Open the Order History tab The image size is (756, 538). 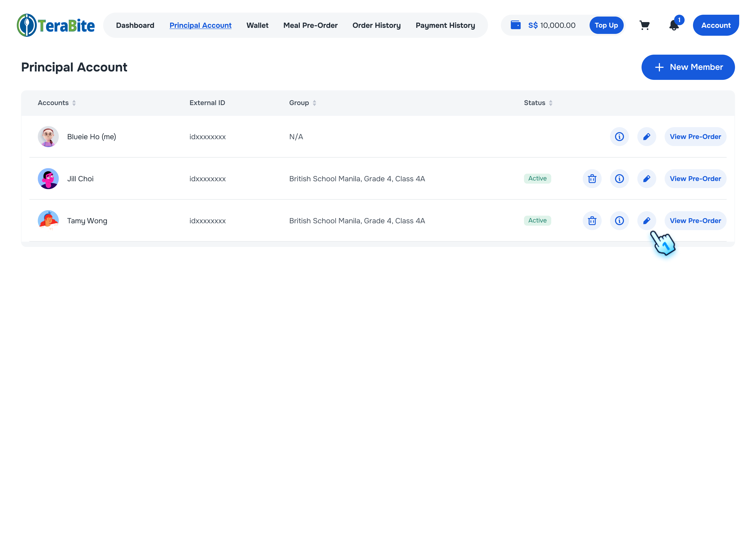376,25
